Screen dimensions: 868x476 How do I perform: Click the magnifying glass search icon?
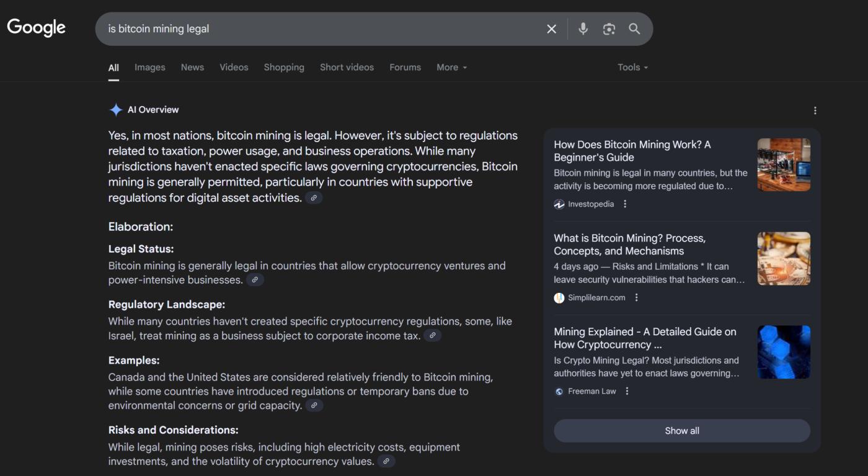(x=634, y=29)
